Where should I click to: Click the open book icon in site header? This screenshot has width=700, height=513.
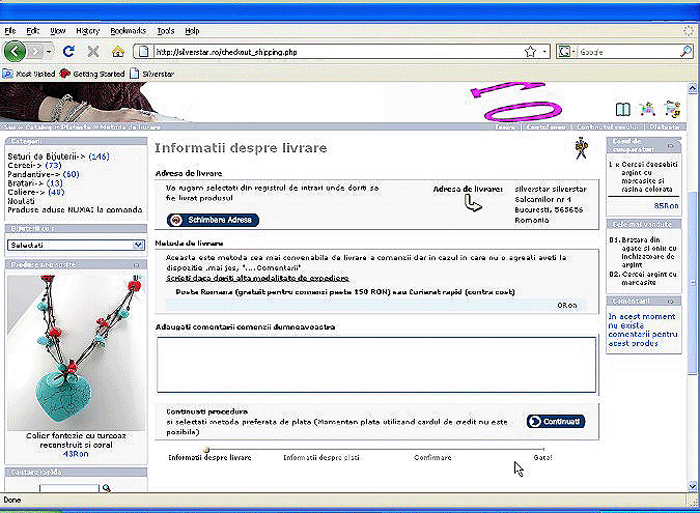click(x=623, y=109)
